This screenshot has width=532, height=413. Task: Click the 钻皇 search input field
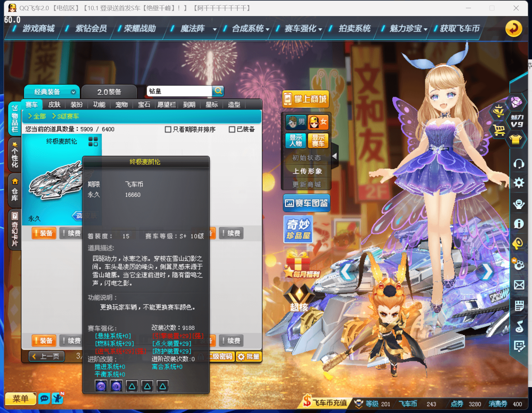point(179,91)
